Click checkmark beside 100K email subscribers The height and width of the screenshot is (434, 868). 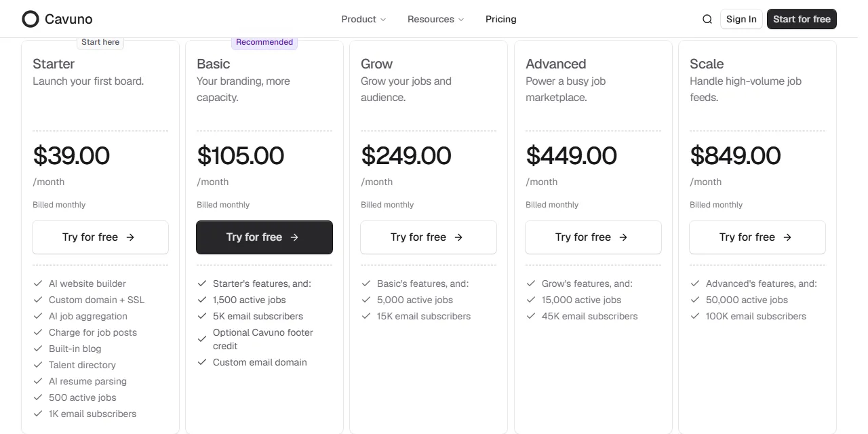click(695, 316)
